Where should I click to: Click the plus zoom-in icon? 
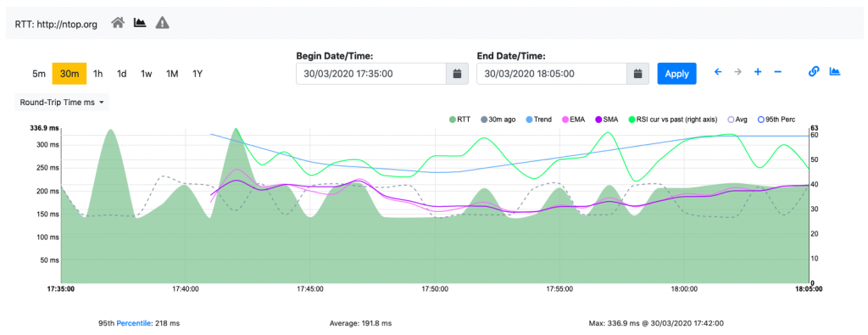[x=758, y=72]
